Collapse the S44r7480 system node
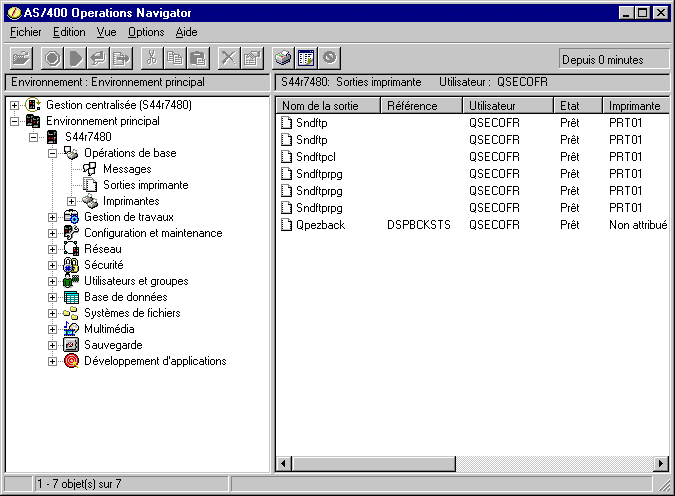The image size is (675, 496). (x=33, y=137)
